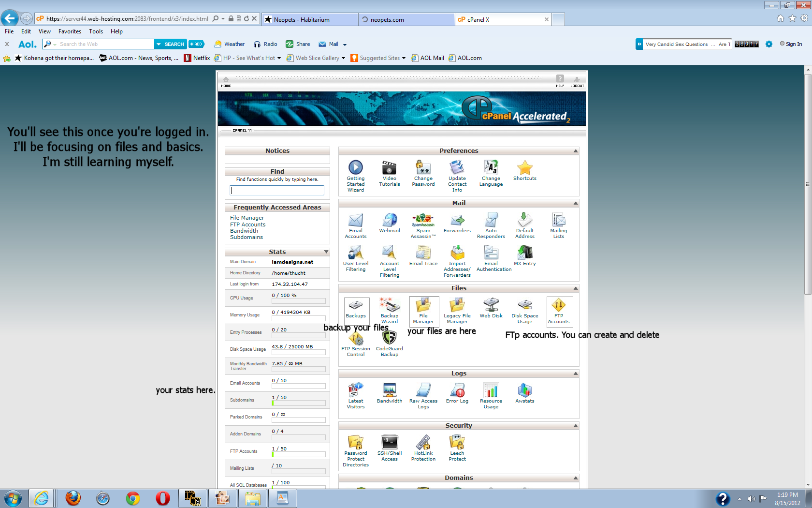
Task: Open the Web Disk icon
Action: pyautogui.click(x=491, y=305)
